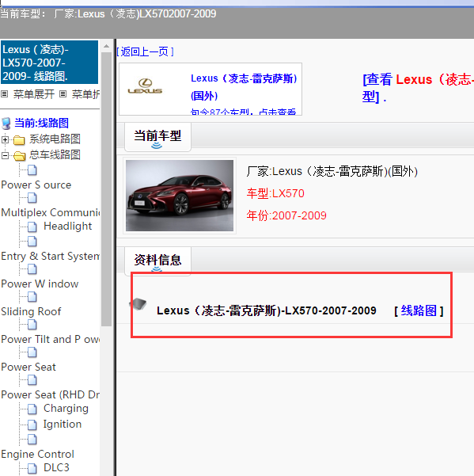Click the 查看 Lexus 车型 link
Viewport: 474px width, 476px height.
pyautogui.click(x=418, y=88)
